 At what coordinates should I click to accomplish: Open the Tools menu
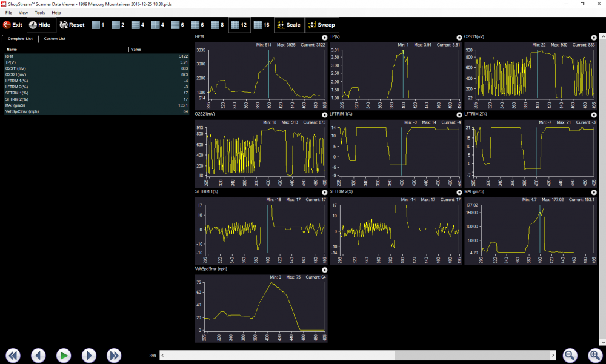[x=39, y=12]
